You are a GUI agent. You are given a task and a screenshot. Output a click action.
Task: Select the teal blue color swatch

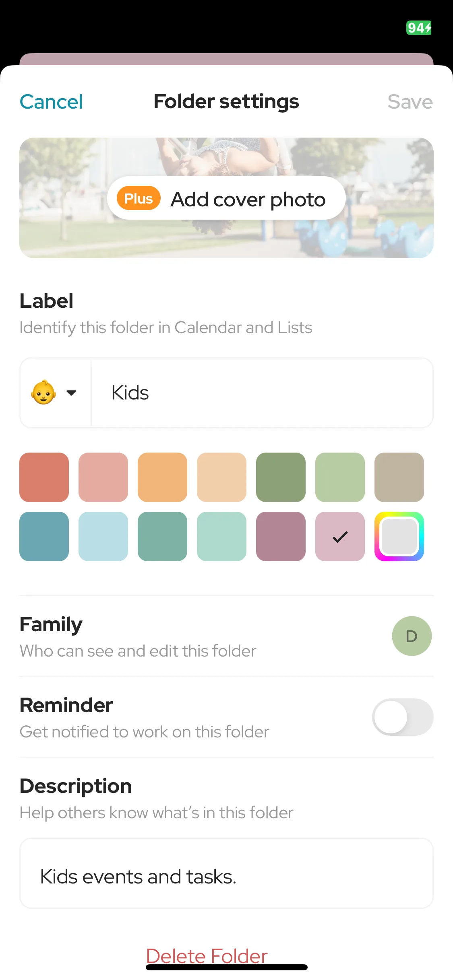[x=44, y=536]
